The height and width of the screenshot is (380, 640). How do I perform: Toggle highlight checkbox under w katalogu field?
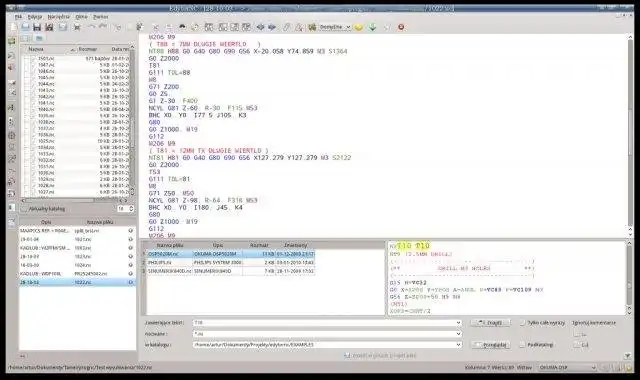347,356
